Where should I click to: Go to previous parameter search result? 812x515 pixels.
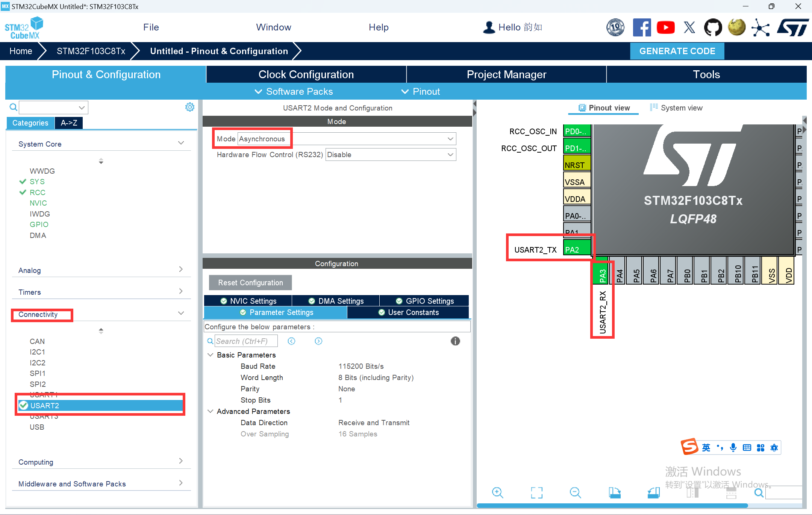pyautogui.click(x=291, y=341)
